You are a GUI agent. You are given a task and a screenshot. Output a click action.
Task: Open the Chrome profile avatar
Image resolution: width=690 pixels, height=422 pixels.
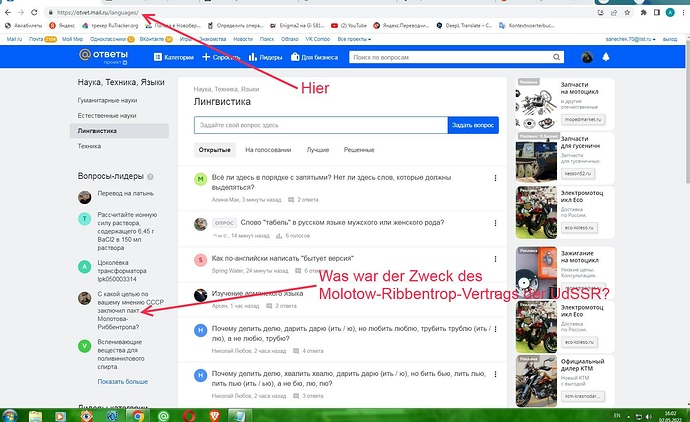[670, 12]
